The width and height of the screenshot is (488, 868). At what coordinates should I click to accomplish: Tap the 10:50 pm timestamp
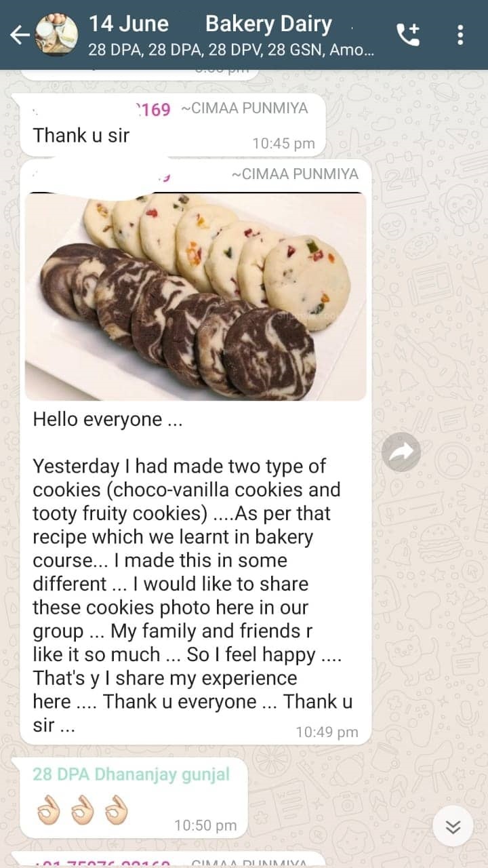(205, 825)
